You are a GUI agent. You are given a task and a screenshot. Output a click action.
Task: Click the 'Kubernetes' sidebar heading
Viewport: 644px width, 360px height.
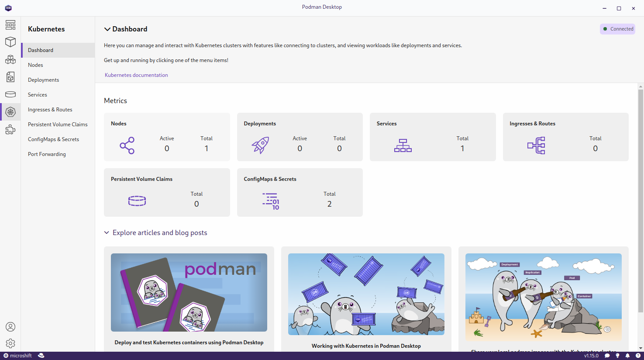tap(46, 29)
